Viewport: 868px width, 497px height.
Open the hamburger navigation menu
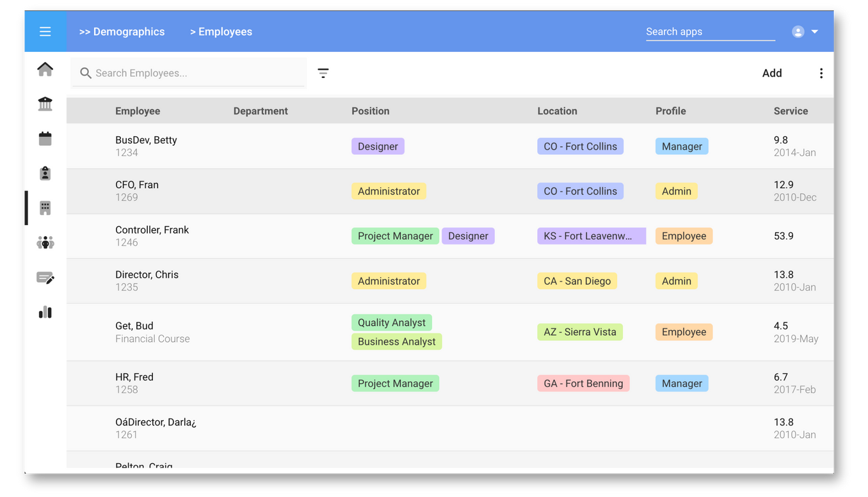[x=45, y=31]
